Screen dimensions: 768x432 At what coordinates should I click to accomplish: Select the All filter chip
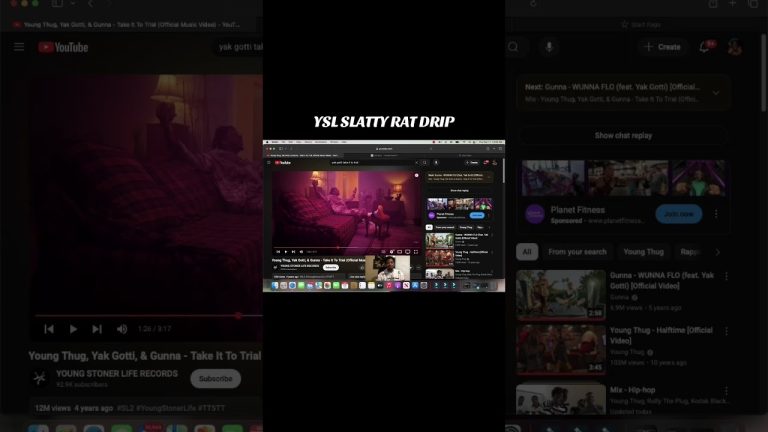(x=527, y=252)
